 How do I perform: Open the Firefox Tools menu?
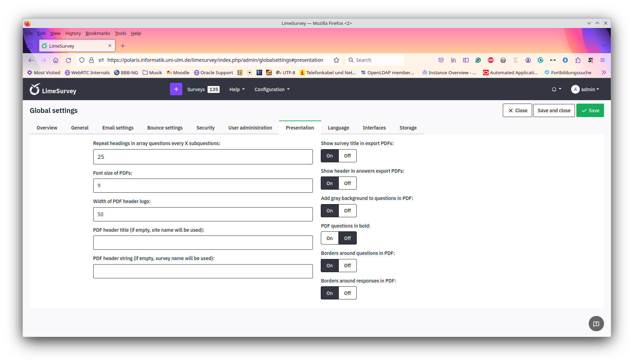click(x=121, y=33)
